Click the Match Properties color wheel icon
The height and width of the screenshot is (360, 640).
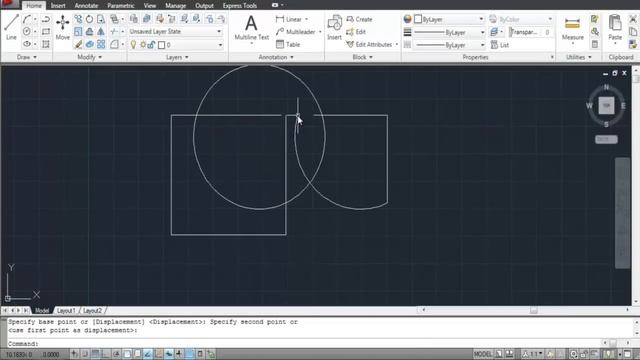tap(407, 19)
